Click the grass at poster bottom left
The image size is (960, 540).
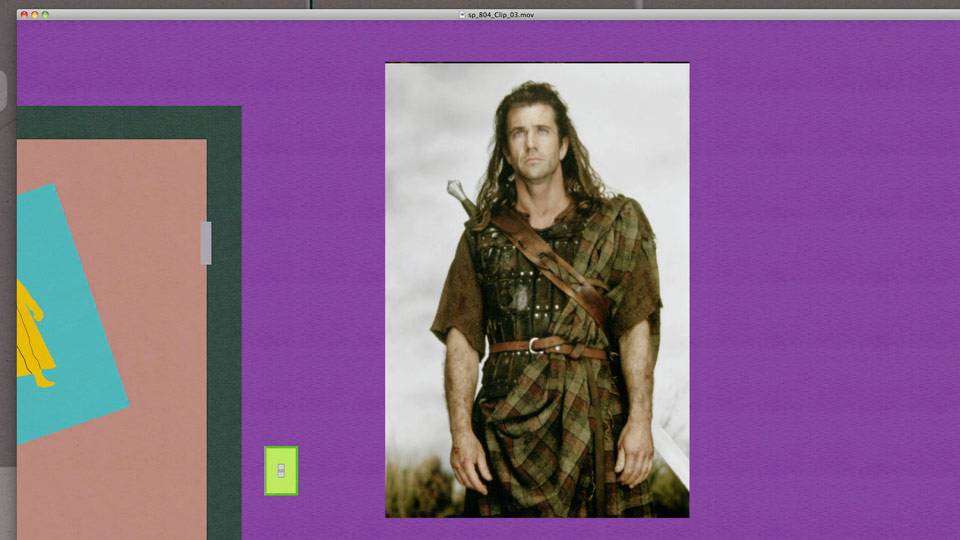point(415,490)
